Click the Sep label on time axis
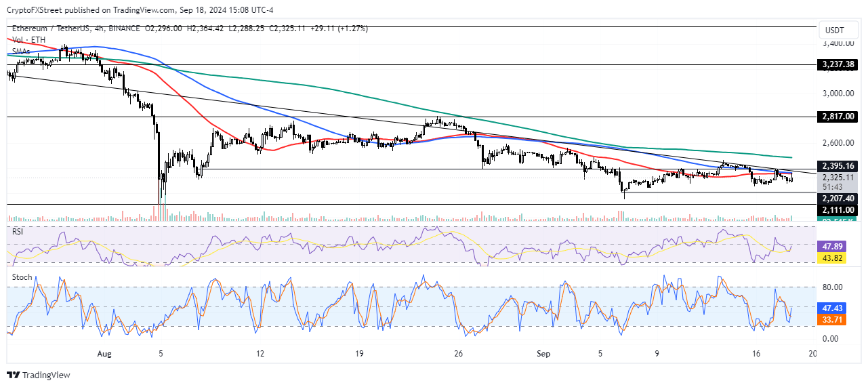The width and height of the screenshot is (868, 387). tap(543, 354)
